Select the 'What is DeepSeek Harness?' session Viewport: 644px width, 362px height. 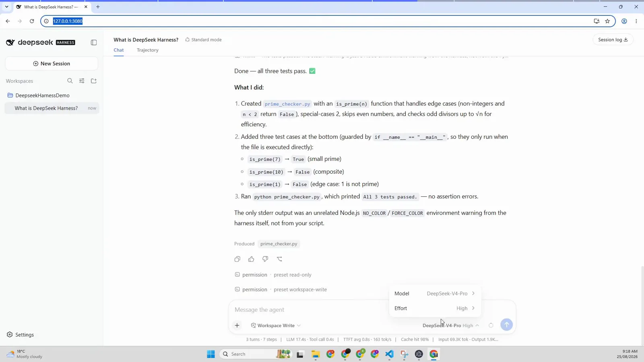coord(52,108)
